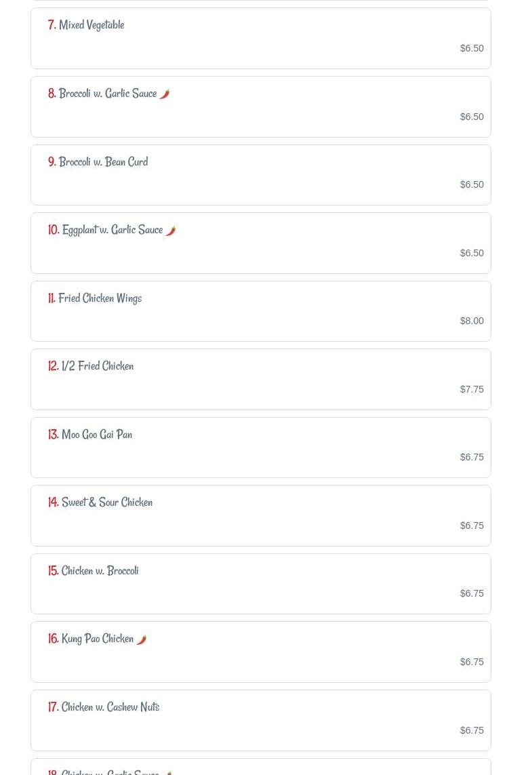Click the chili pepper icon next to Eggplant w. Garlic Sauce
Image resolution: width=532 pixels, height=775 pixels.
coord(170,231)
